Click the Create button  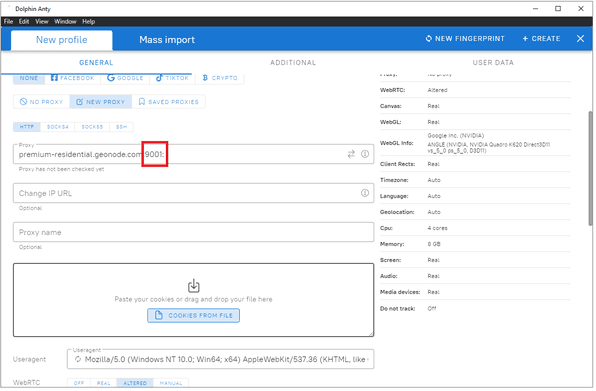click(543, 39)
